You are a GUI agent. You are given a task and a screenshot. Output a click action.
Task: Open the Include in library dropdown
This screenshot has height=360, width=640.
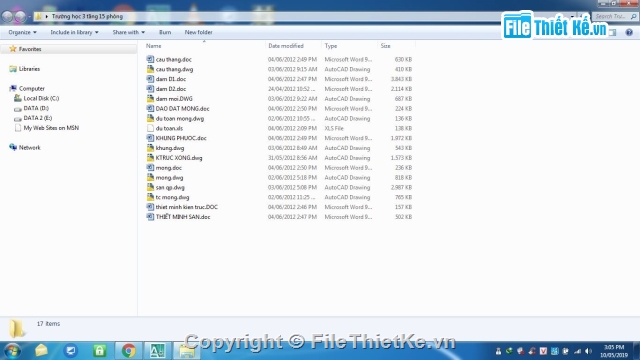tap(74, 32)
